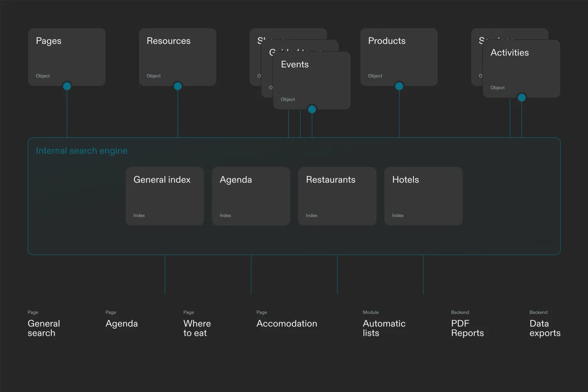Click the connector dot under Events card
The width and height of the screenshot is (588, 392).
(312, 109)
